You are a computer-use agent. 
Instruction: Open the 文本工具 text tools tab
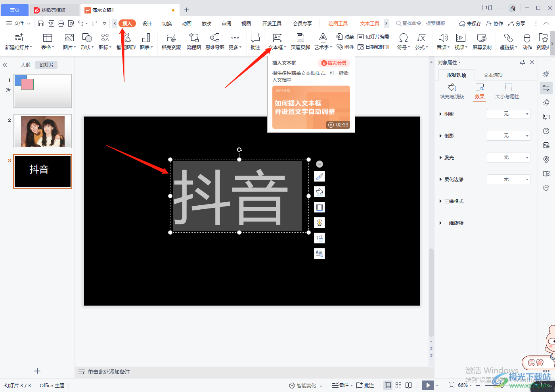370,24
